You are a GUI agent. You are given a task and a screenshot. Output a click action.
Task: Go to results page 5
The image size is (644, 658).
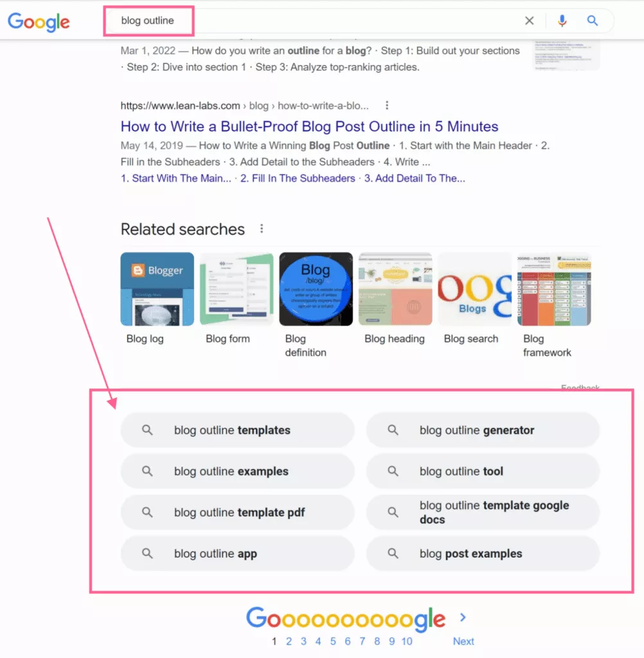[333, 641]
